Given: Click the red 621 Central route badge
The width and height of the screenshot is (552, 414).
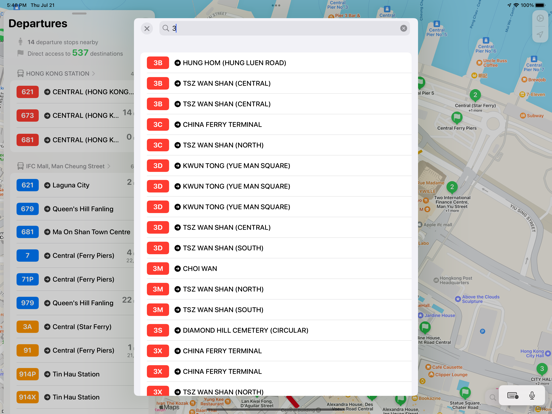Looking at the screenshot, I should (27, 92).
